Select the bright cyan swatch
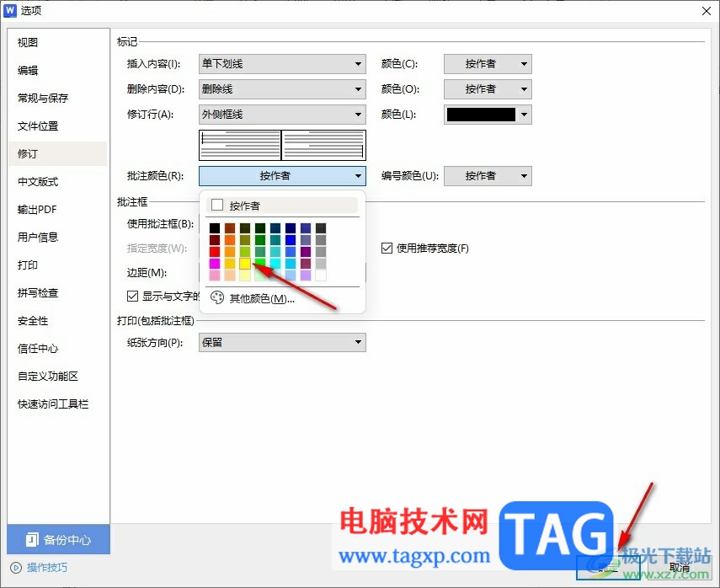Screen dimensions: 720x588 [x=275, y=263]
